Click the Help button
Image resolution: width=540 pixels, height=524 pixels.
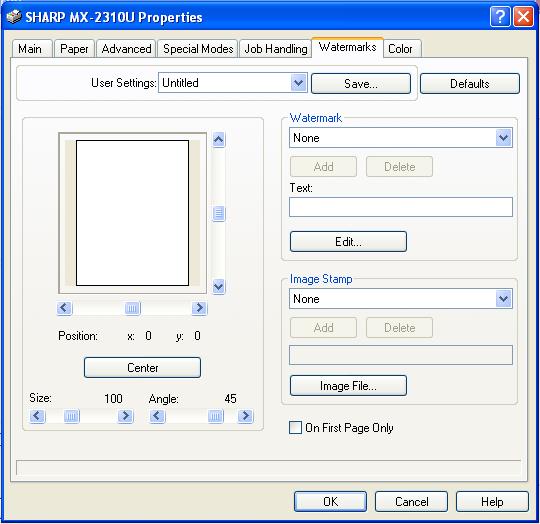(492, 502)
